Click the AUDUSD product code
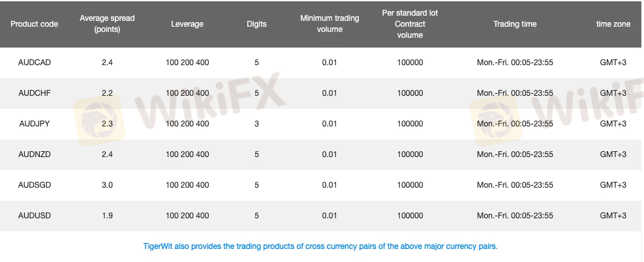The height and width of the screenshot is (262, 644). (x=35, y=216)
